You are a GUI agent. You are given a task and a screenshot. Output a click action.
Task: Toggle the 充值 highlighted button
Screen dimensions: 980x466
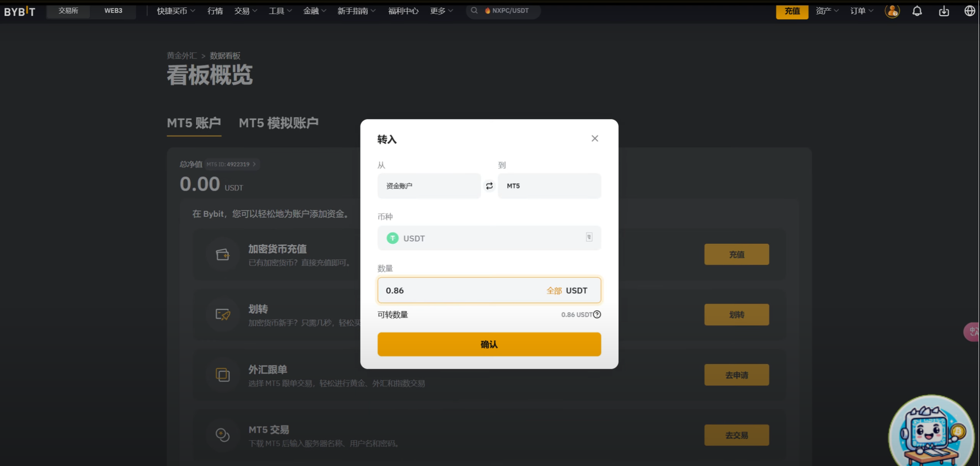[x=792, y=11]
